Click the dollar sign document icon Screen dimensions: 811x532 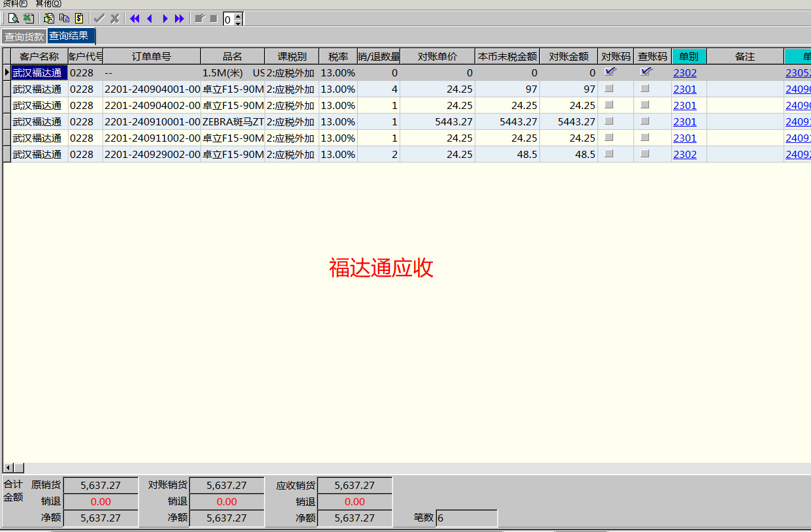(79, 19)
